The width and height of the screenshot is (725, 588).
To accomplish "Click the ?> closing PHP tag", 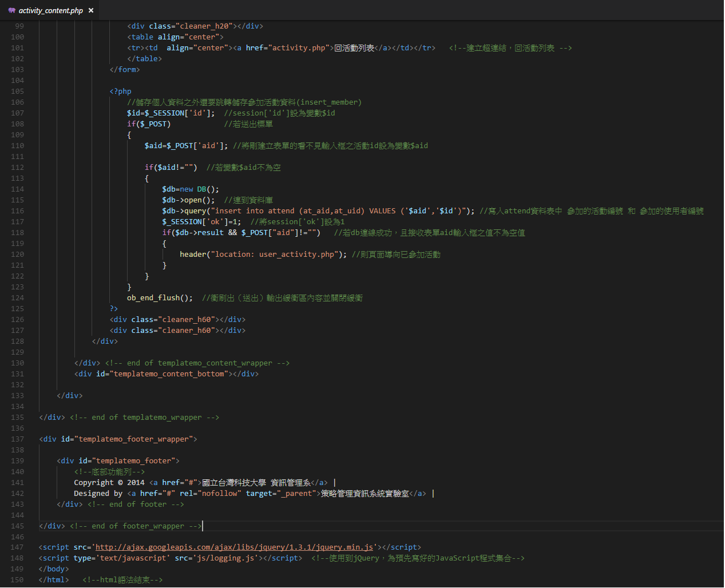I will click(x=114, y=309).
